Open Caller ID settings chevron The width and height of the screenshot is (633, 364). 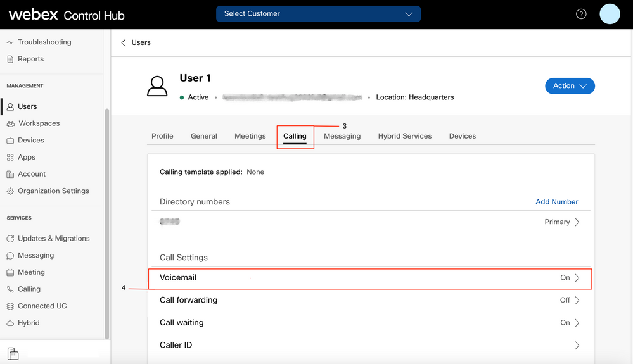coord(577,346)
